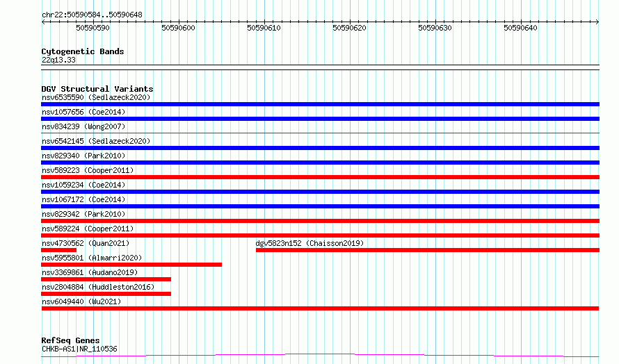The image size is (619, 364).
Task: Select the red bar under nsv829342
Action: [320, 221]
